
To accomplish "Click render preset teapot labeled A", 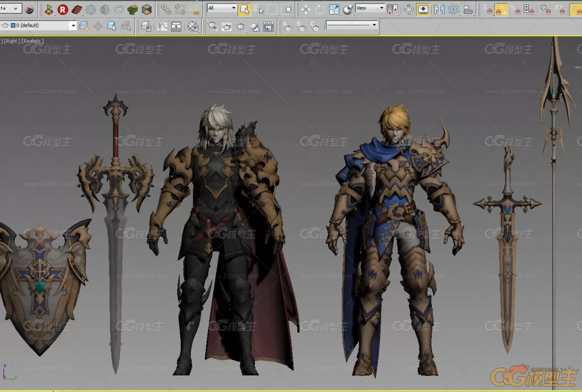I will 287,26.
